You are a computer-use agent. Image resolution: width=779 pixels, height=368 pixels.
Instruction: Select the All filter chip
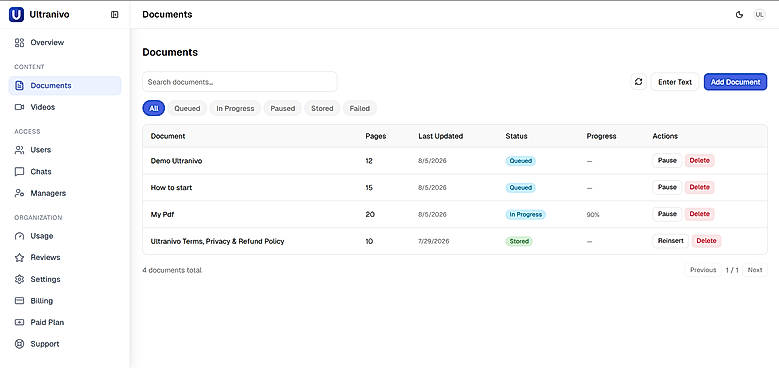click(x=154, y=108)
